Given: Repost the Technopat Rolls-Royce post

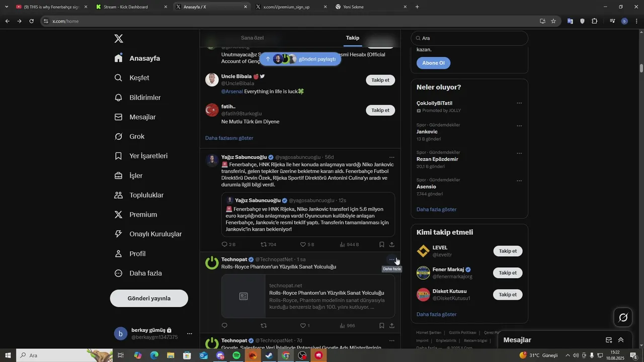Looking at the screenshot, I should click(264, 326).
